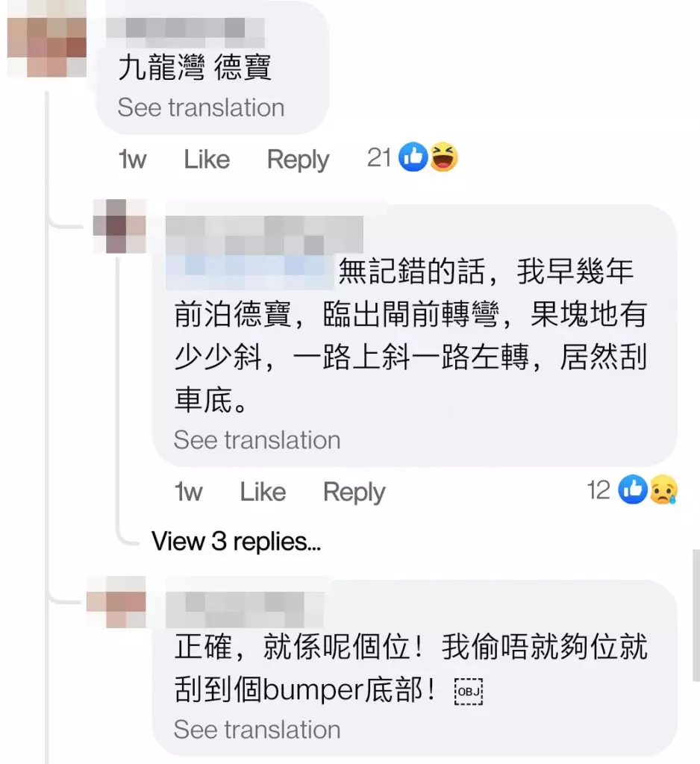Click the crying emoji reaction on the reply
The image size is (700, 764).
coord(663,489)
